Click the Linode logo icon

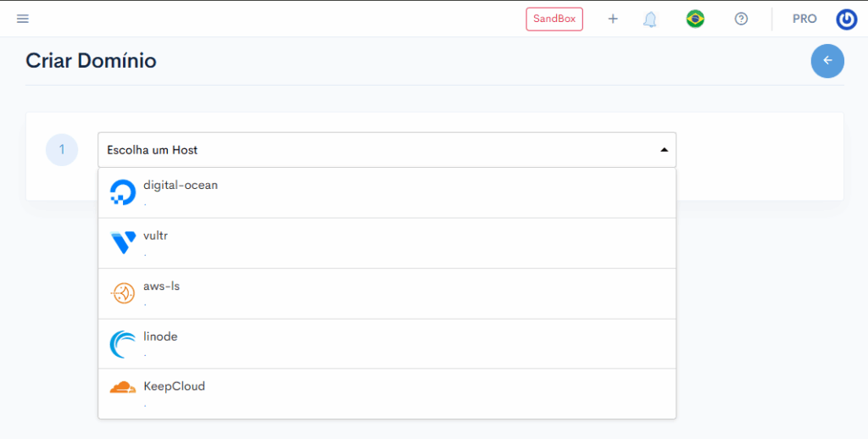click(123, 344)
